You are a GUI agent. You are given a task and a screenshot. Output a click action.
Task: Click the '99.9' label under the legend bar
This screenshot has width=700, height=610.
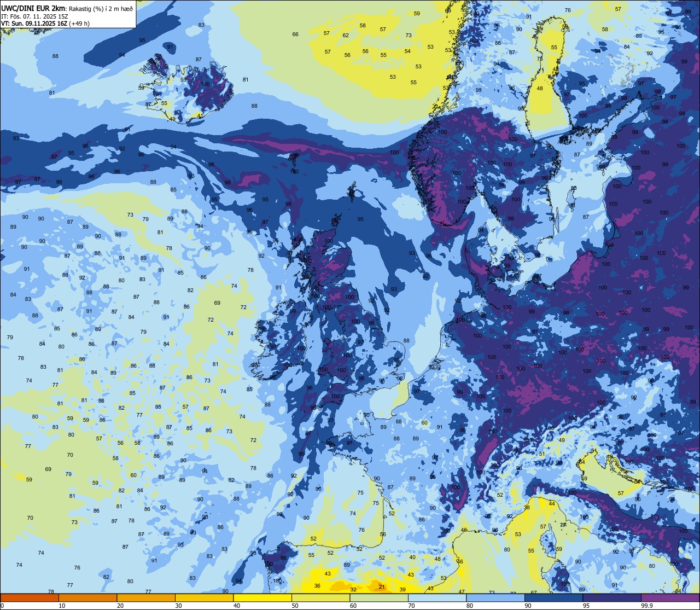[x=647, y=606]
